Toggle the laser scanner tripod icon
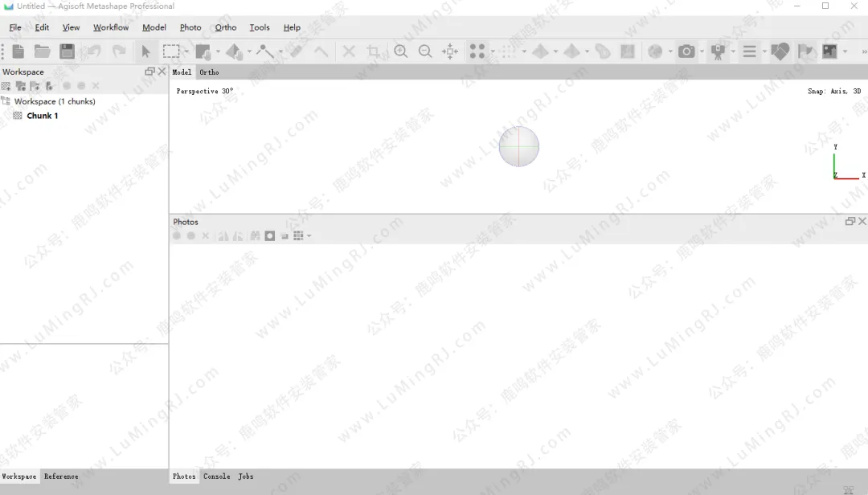 click(x=718, y=51)
